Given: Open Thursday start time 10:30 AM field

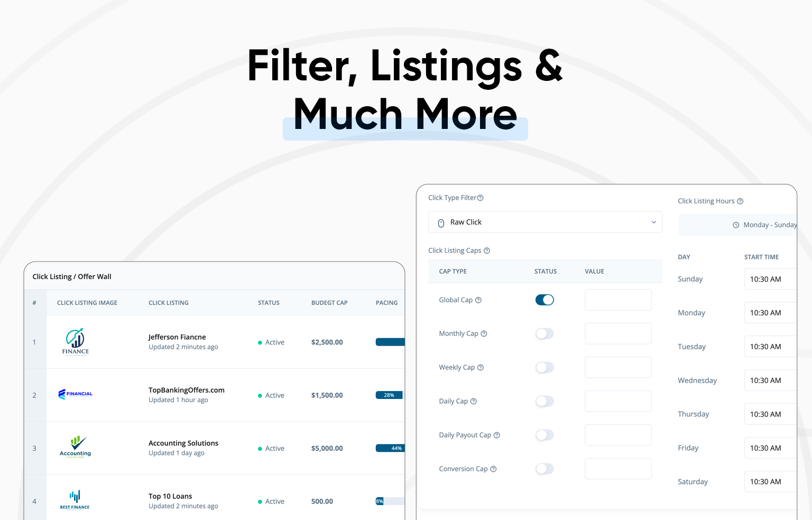Looking at the screenshot, I should (x=770, y=414).
